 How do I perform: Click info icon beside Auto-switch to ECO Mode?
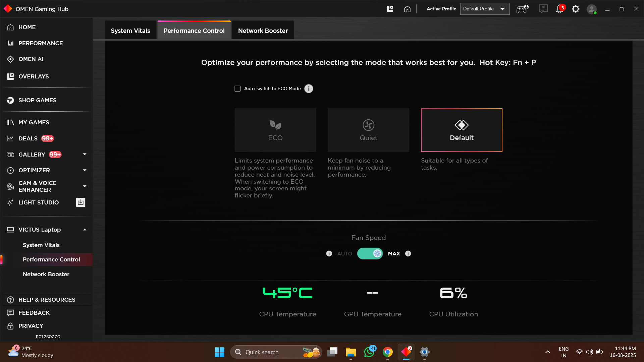pyautogui.click(x=309, y=88)
